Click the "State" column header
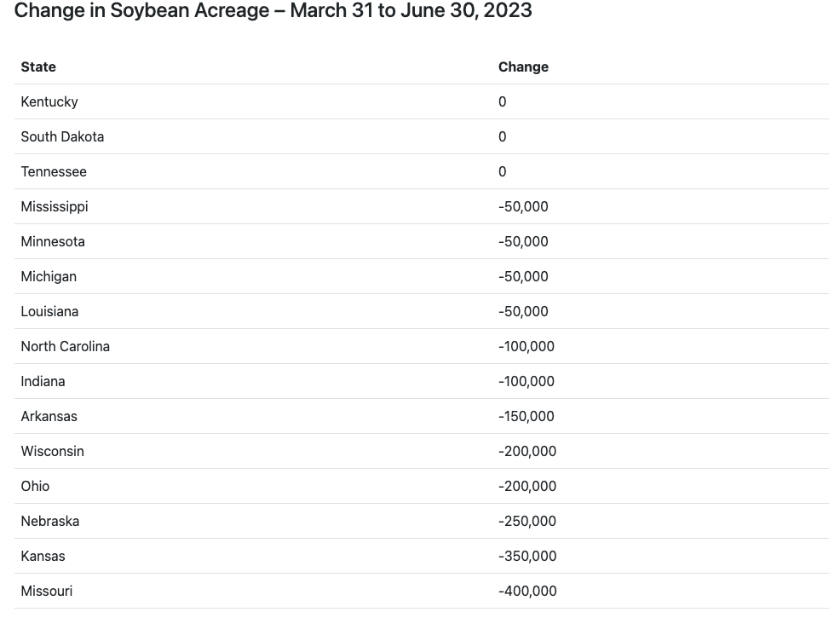The width and height of the screenshot is (840, 618). click(38, 66)
